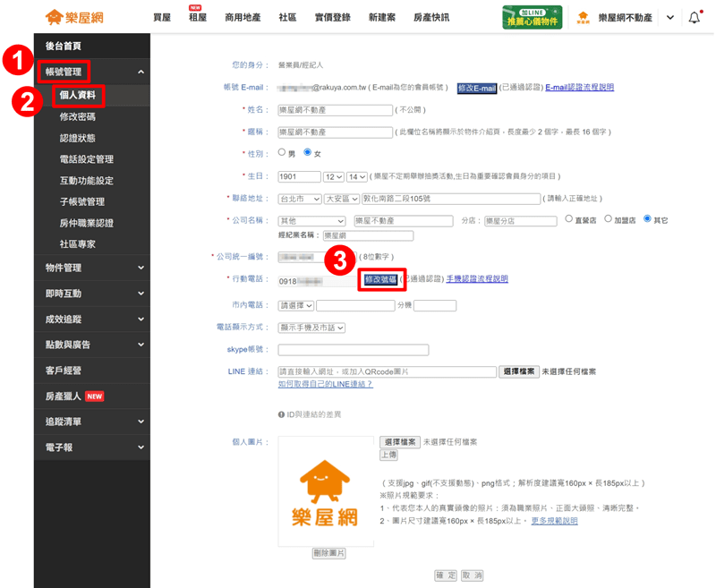
Task: Expand the 追蹤清單 sidebar section
Action: 141,422
